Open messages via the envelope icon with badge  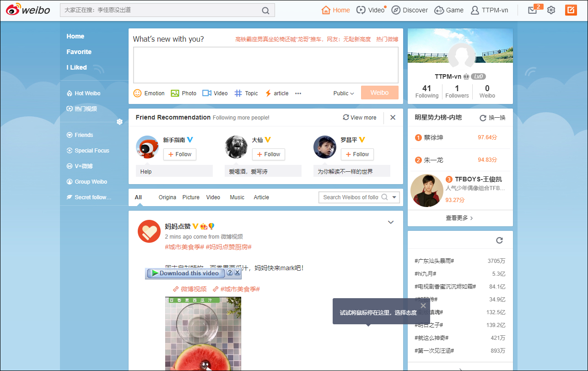coord(531,10)
